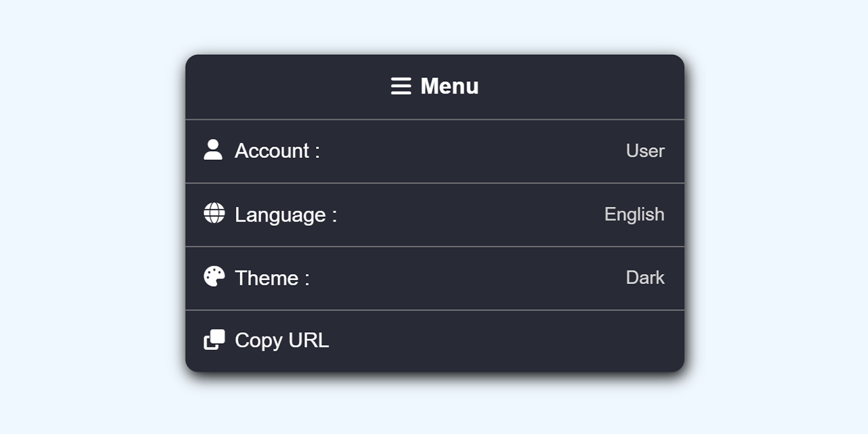
Task: Click the Menu heading text
Action: tap(449, 86)
